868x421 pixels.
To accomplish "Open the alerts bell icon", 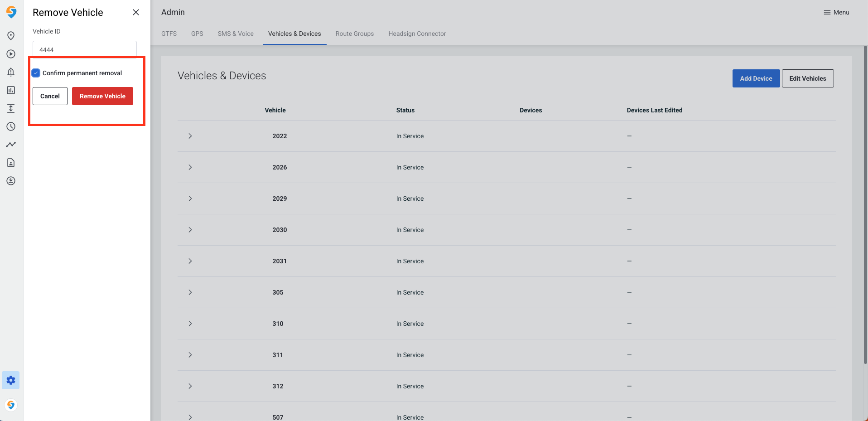I will click(x=11, y=72).
